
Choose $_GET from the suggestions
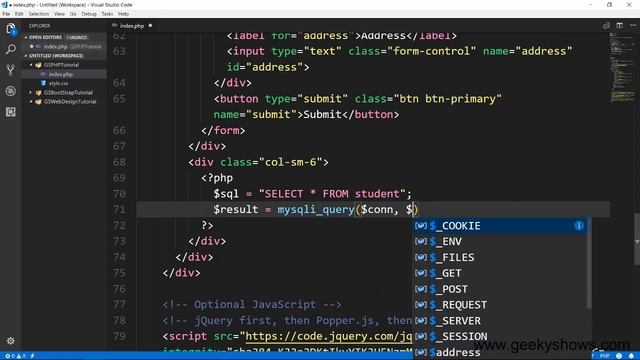point(500,273)
